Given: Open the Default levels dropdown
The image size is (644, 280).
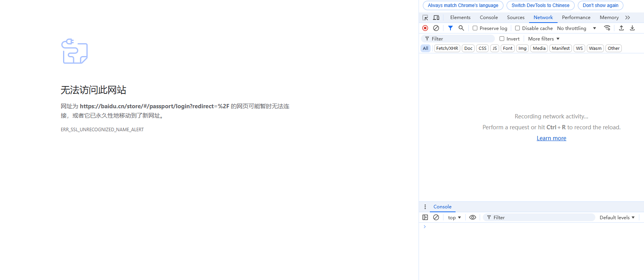Looking at the screenshot, I should tap(617, 217).
